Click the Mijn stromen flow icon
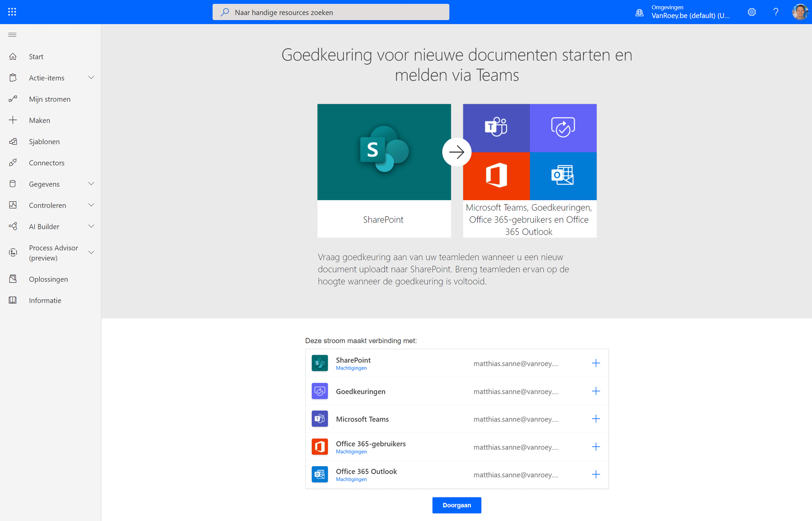 (x=13, y=99)
